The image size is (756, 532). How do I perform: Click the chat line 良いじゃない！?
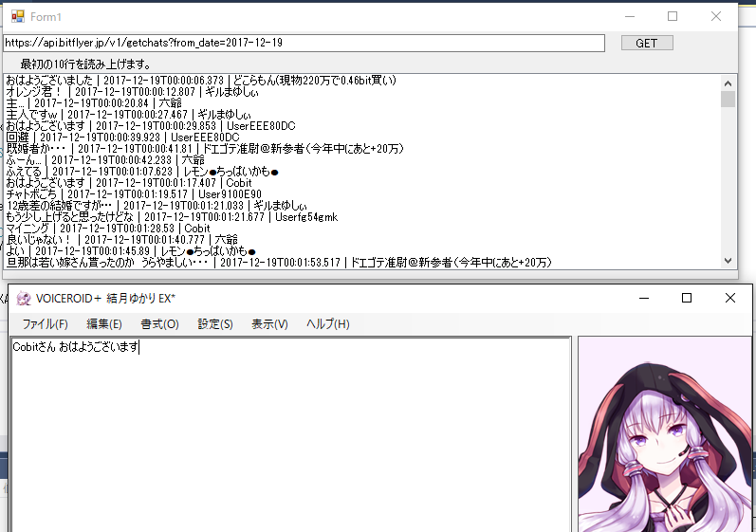(122, 240)
